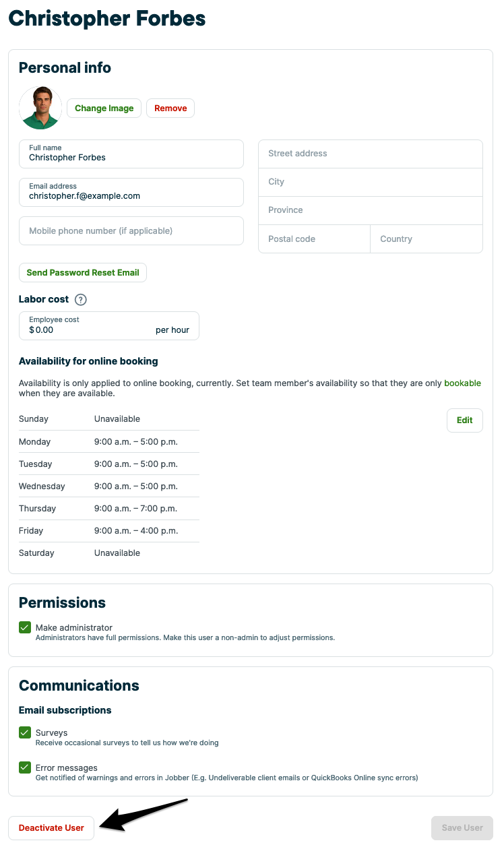Focus the Province field
The height and width of the screenshot is (849, 504).
point(371,210)
